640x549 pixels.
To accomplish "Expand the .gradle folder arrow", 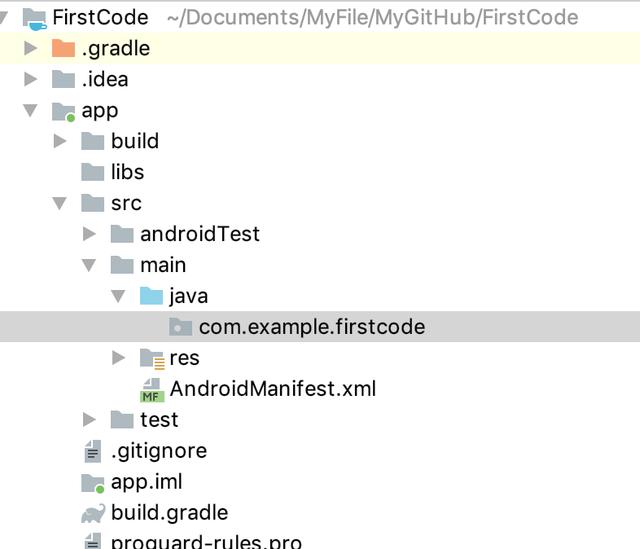I will coord(31,48).
